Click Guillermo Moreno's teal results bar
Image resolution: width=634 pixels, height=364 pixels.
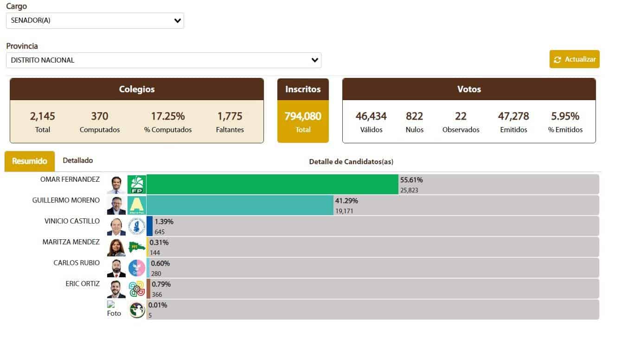(240, 205)
